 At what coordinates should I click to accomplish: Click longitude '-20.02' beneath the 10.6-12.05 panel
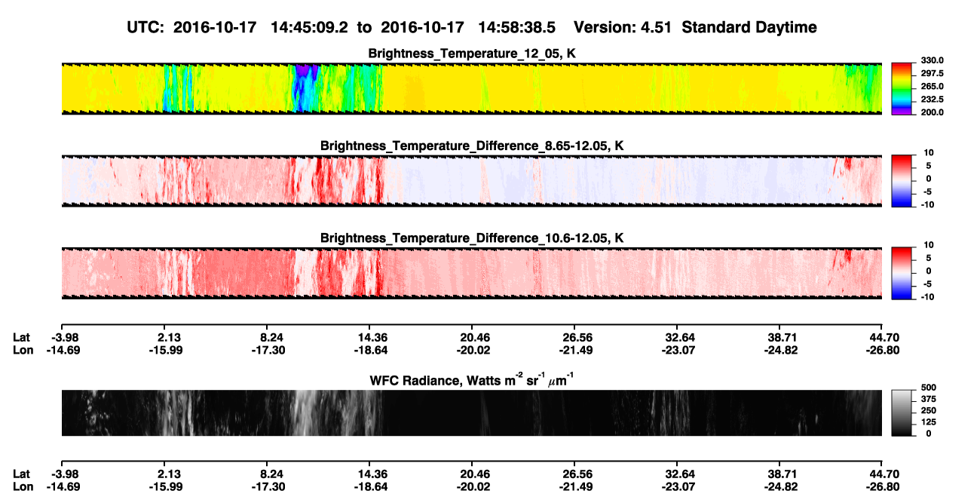(472, 351)
